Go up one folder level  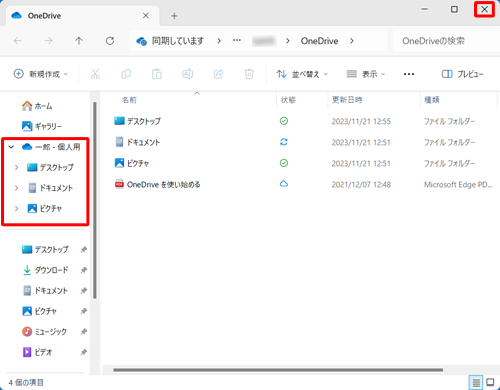79,41
